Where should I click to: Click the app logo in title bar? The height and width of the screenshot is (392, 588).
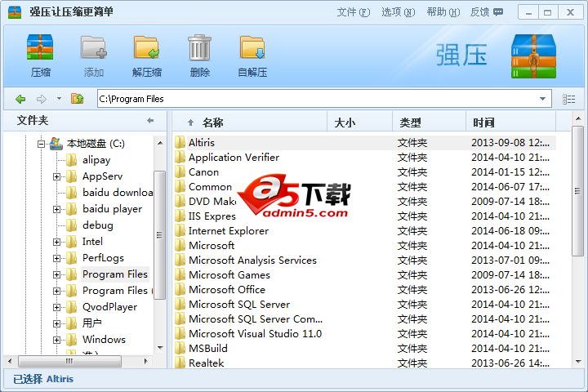click(x=15, y=12)
